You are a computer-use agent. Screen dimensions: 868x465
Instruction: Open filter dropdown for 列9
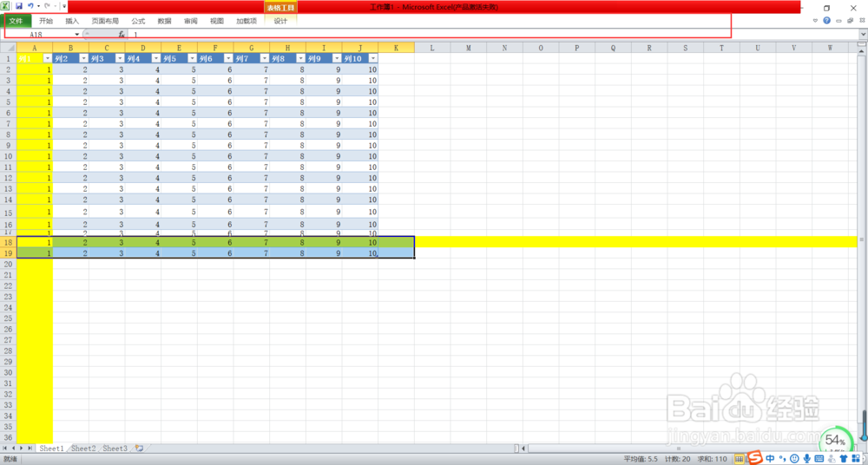click(x=337, y=58)
